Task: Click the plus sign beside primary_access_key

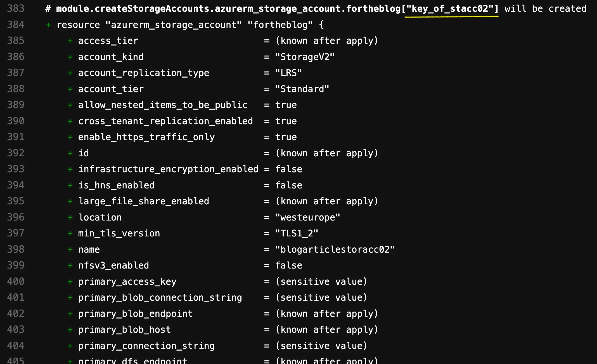Action: point(70,282)
